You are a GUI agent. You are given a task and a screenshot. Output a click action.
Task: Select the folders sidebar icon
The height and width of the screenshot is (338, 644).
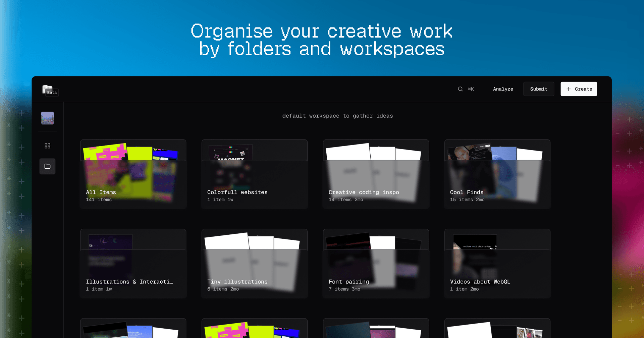[x=47, y=166]
